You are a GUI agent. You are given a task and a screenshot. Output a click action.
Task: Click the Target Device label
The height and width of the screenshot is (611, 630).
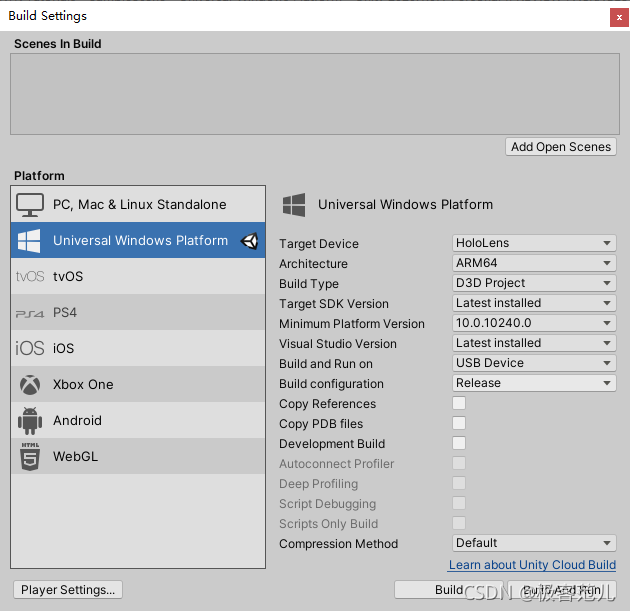click(319, 244)
